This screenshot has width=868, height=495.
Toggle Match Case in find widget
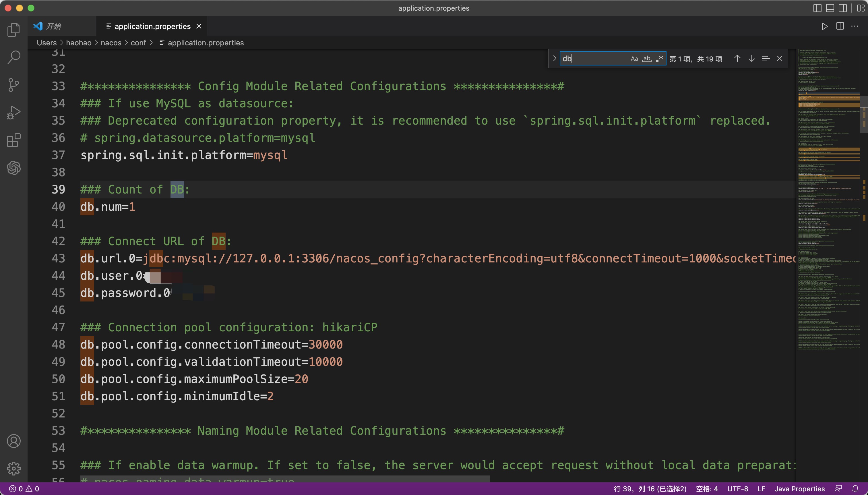(x=634, y=59)
